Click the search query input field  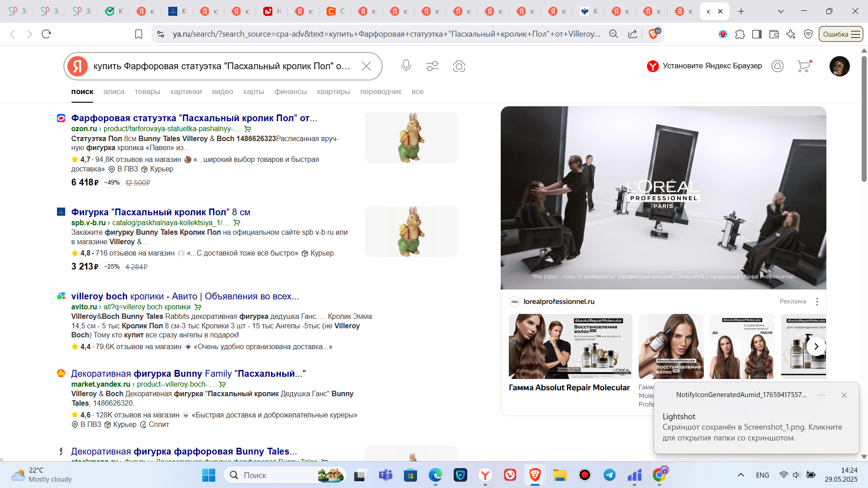[222, 66]
